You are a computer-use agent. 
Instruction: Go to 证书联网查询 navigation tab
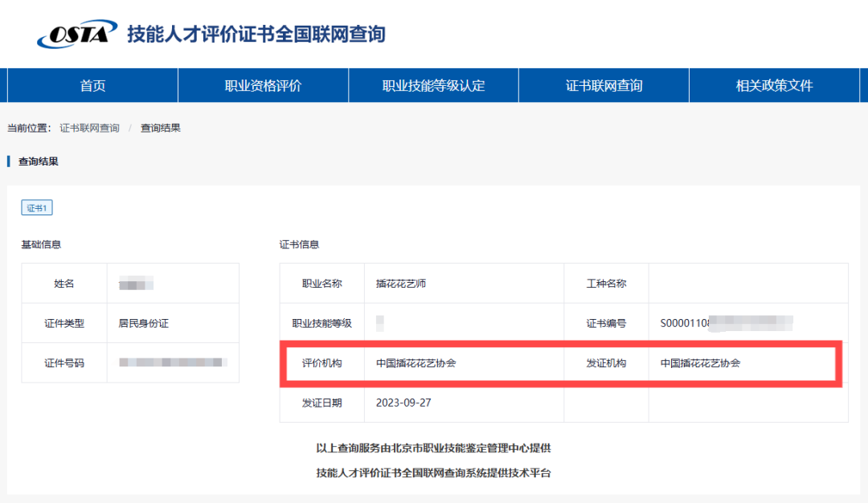coord(604,86)
